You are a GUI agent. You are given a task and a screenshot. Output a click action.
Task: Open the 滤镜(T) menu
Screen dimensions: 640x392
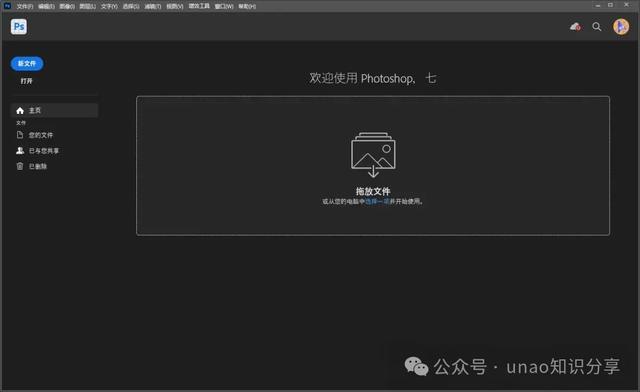tap(153, 7)
